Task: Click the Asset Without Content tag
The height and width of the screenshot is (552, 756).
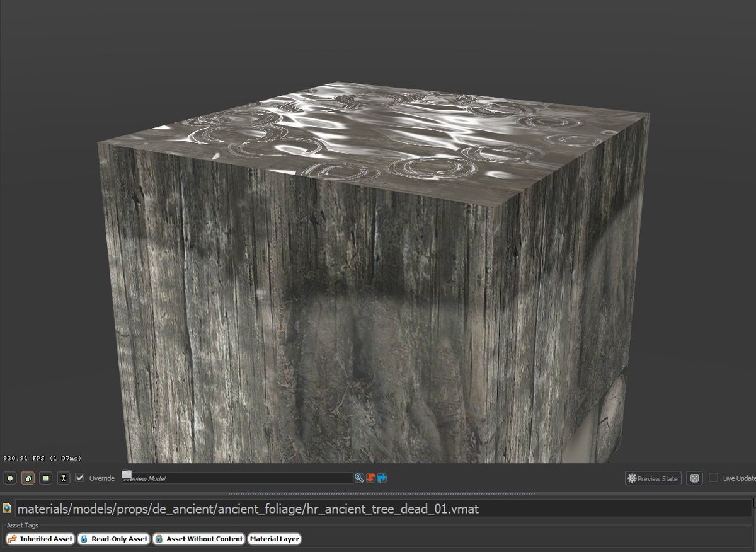Action: point(199,539)
